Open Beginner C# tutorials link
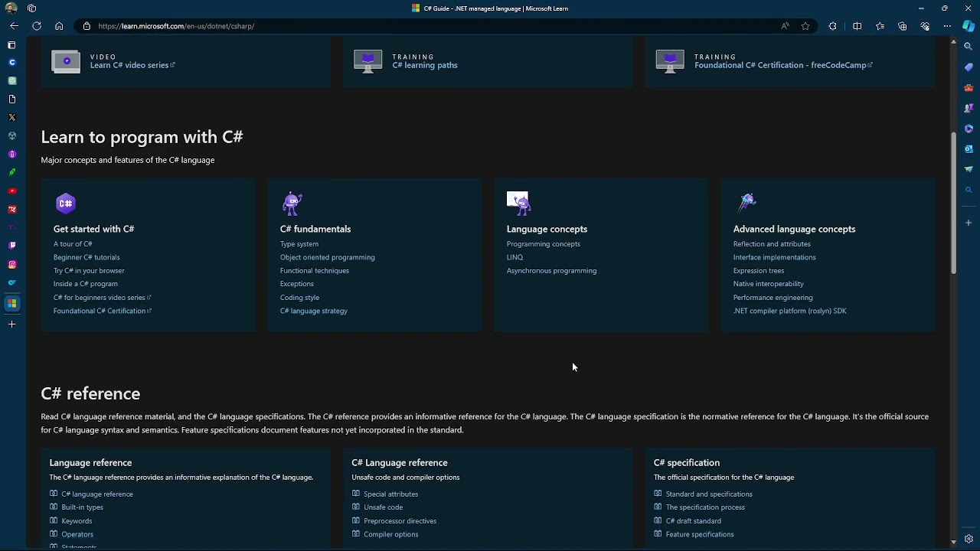This screenshot has height=551, width=980. (87, 257)
